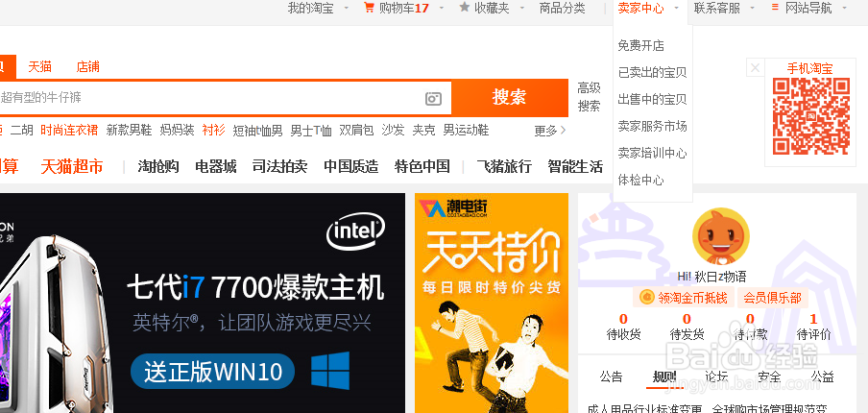Click the 手机淘宝 title link
Viewport: 868px width, 413px height.
pyautogui.click(x=809, y=68)
